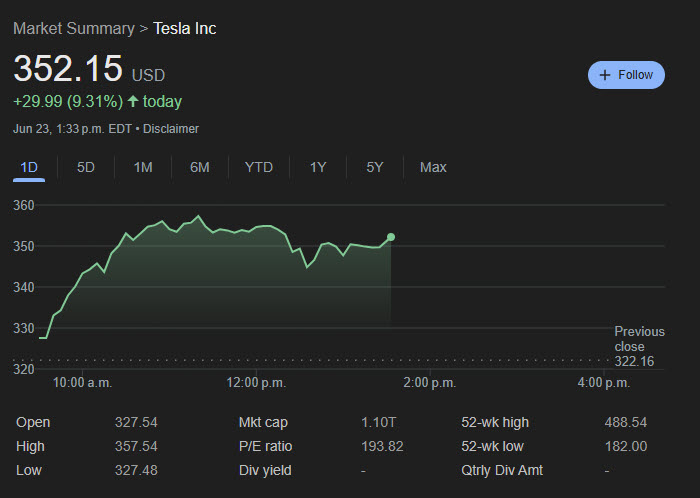Image resolution: width=700 pixels, height=498 pixels.
Task: Click the Mkt cap value 1.10T
Action: coord(377,423)
